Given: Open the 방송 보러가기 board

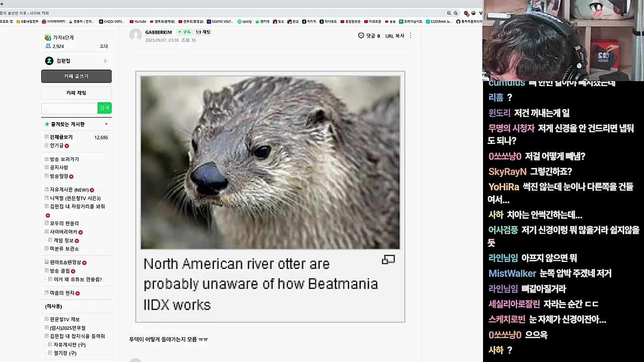Looking at the screenshot, I should tap(64, 159).
